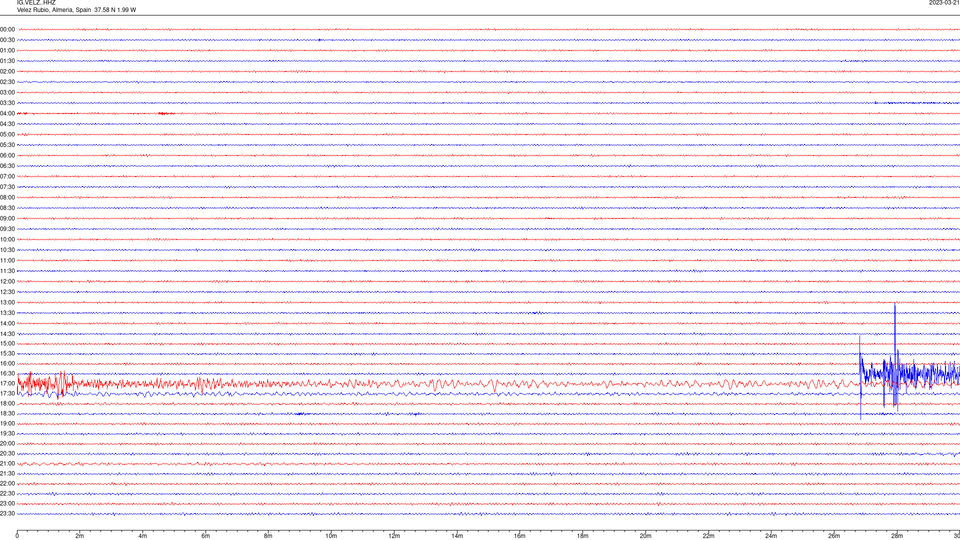Screen dimensions: 960x540
Task: Pick the 14:00 time label
Action: click(x=7, y=323)
